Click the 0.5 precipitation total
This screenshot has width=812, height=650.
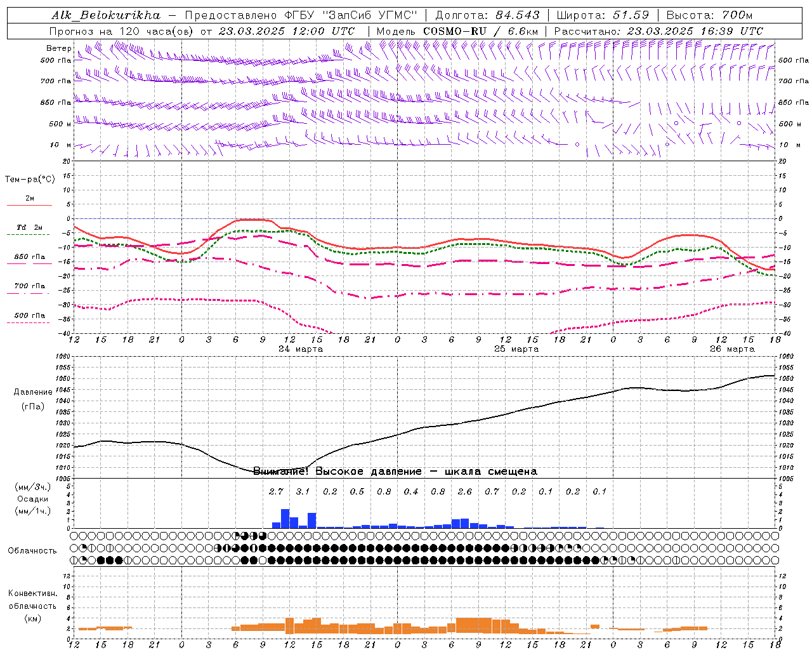coord(357,491)
